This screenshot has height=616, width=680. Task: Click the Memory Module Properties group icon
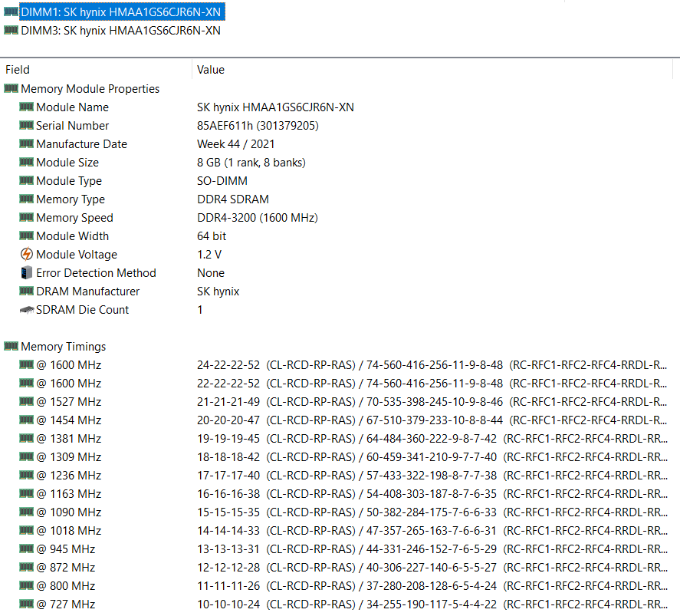[11, 88]
